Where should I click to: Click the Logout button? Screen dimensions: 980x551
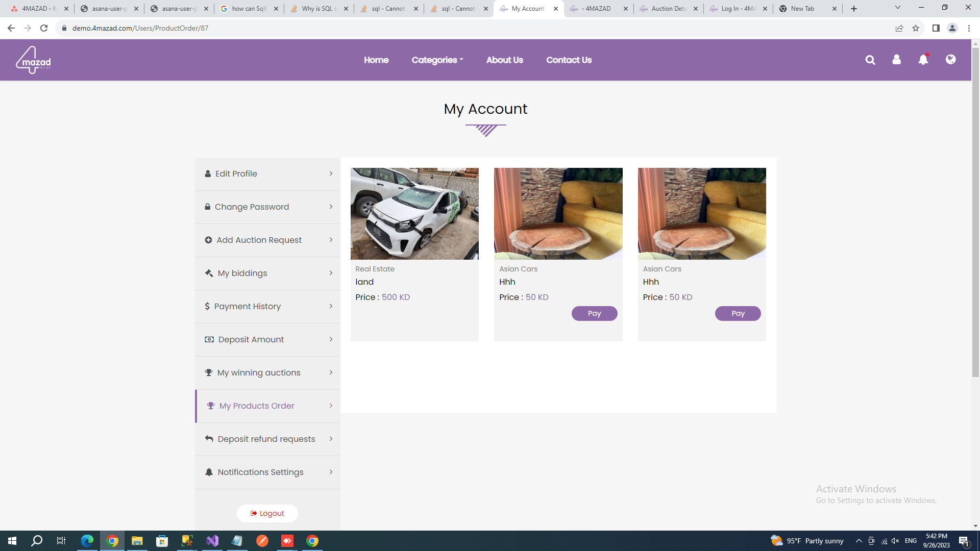click(267, 513)
